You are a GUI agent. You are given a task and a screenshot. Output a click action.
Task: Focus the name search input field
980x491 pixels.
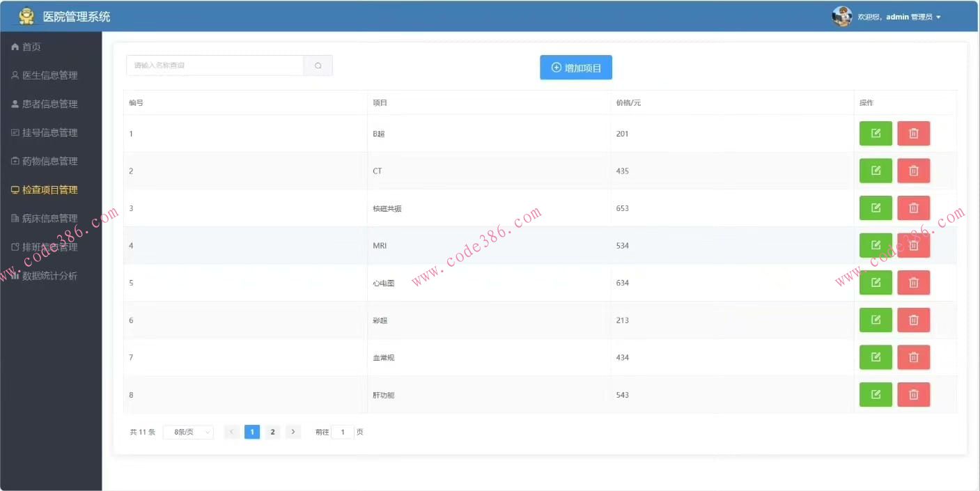[215, 65]
